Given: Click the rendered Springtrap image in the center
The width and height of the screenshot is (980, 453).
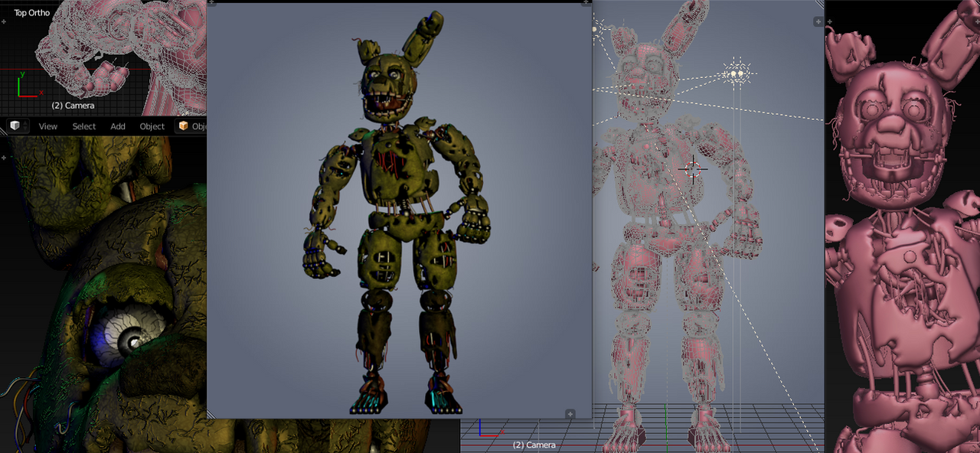Looking at the screenshot, I should pyautogui.click(x=400, y=211).
